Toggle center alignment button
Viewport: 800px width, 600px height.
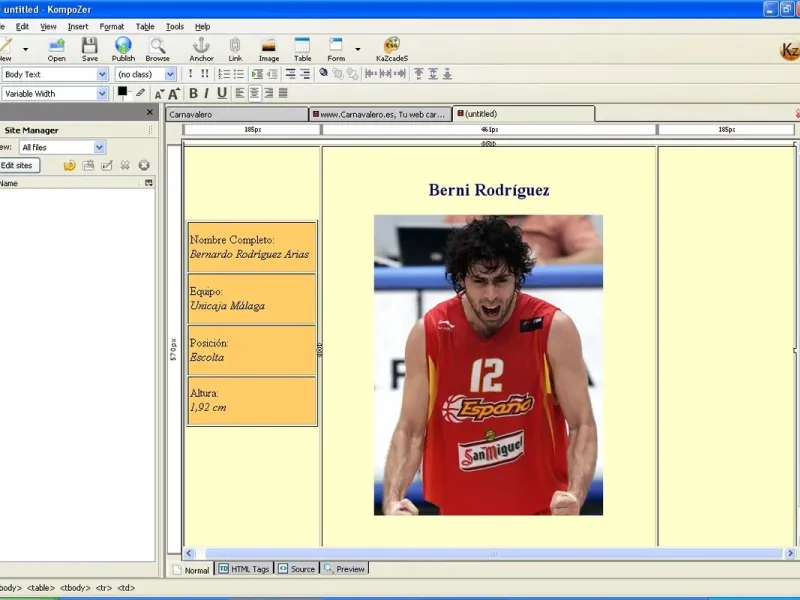coord(254,93)
